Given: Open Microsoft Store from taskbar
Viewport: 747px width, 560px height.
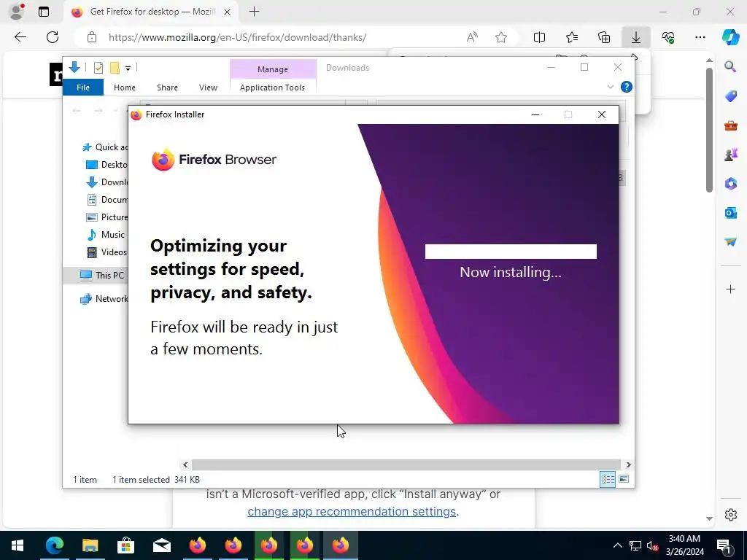Looking at the screenshot, I should click(125, 545).
